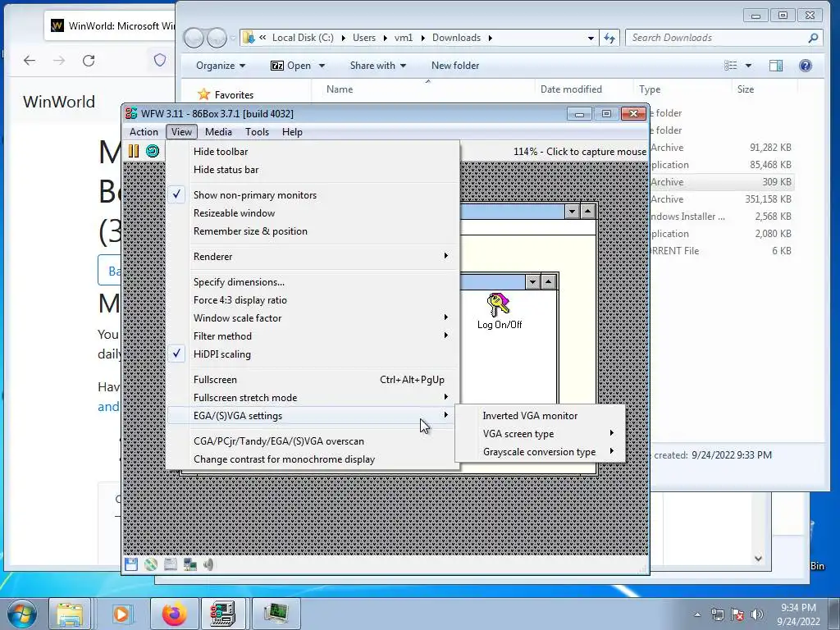Click the volume icon in system tray
Image resolution: width=840 pixels, height=630 pixels.
point(757,614)
